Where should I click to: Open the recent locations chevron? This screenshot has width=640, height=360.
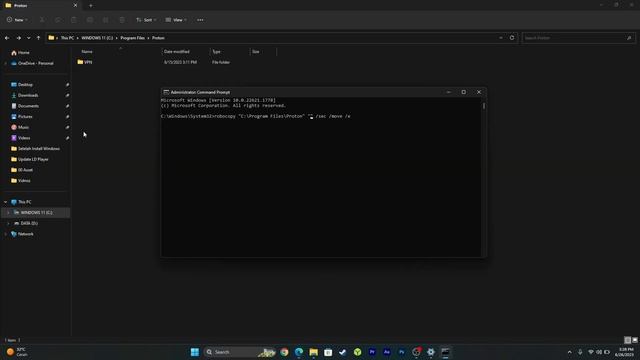(x=29, y=38)
